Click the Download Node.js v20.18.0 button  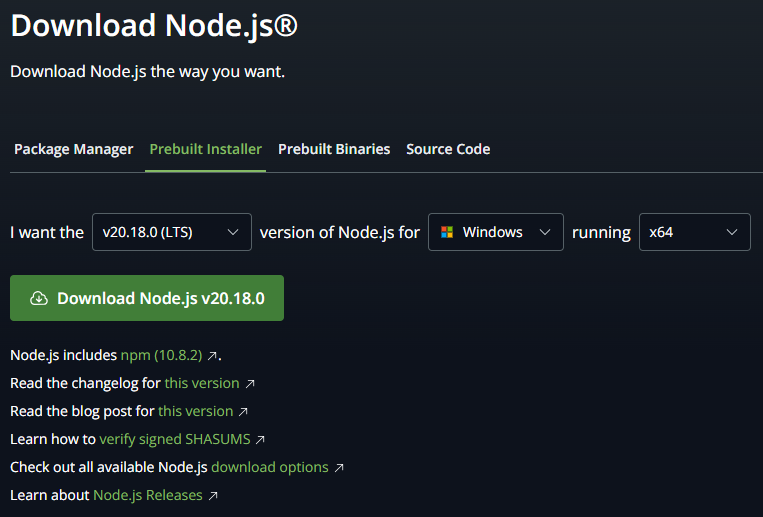147,298
